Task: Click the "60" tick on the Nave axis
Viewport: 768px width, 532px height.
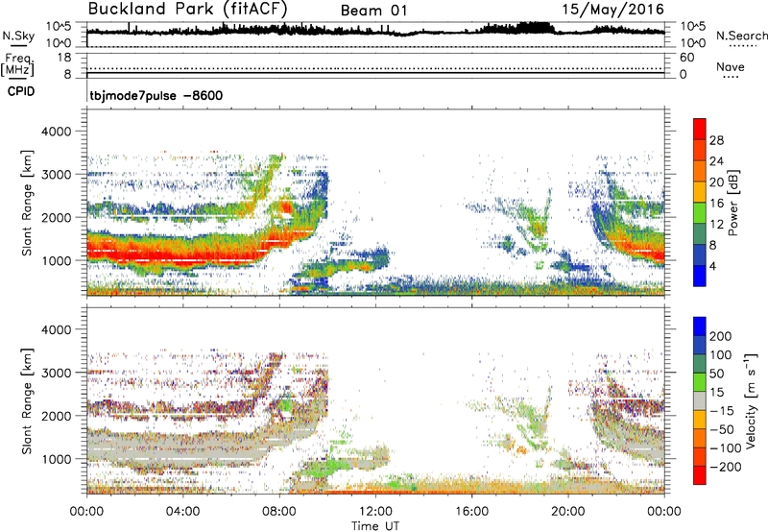Action: pyautogui.click(x=686, y=58)
